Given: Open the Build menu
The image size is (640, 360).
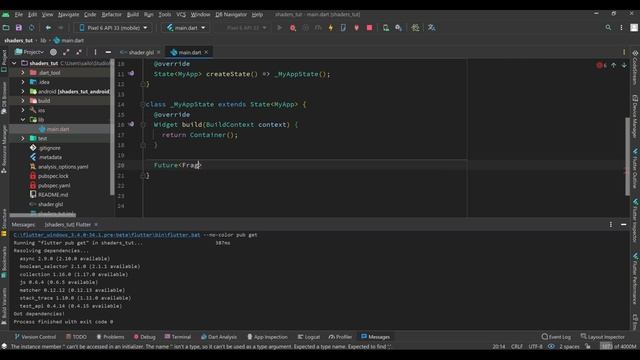Looking at the screenshot, I should pyautogui.click(x=133, y=14).
